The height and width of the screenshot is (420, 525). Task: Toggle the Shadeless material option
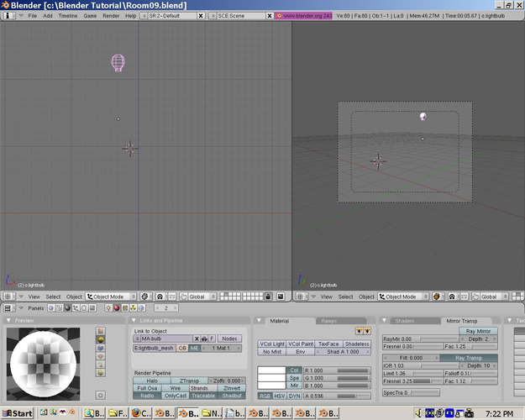pos(356,344)
